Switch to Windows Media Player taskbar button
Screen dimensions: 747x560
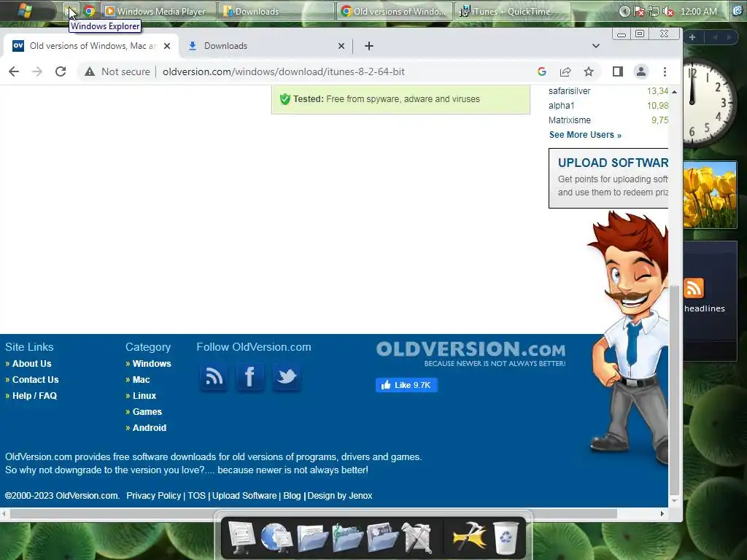point(158,11)
